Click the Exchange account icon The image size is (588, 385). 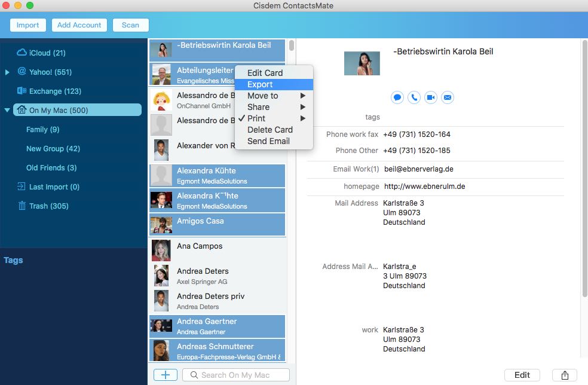[22, 91]
